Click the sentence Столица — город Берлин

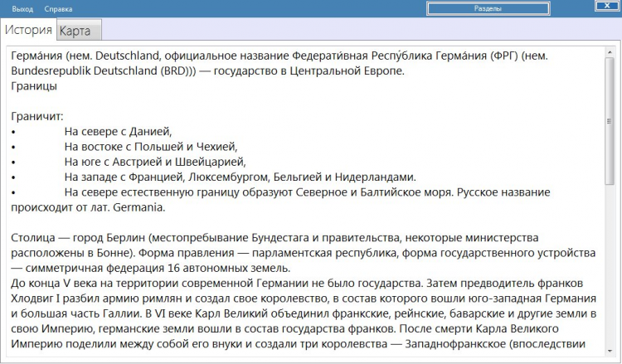pos(78,238)
